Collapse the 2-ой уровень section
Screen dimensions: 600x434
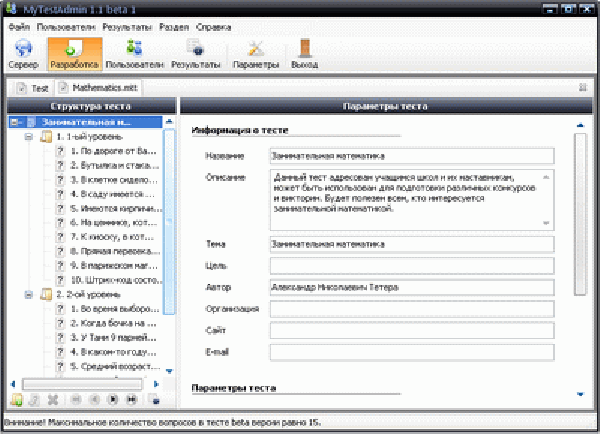[29, 295]
